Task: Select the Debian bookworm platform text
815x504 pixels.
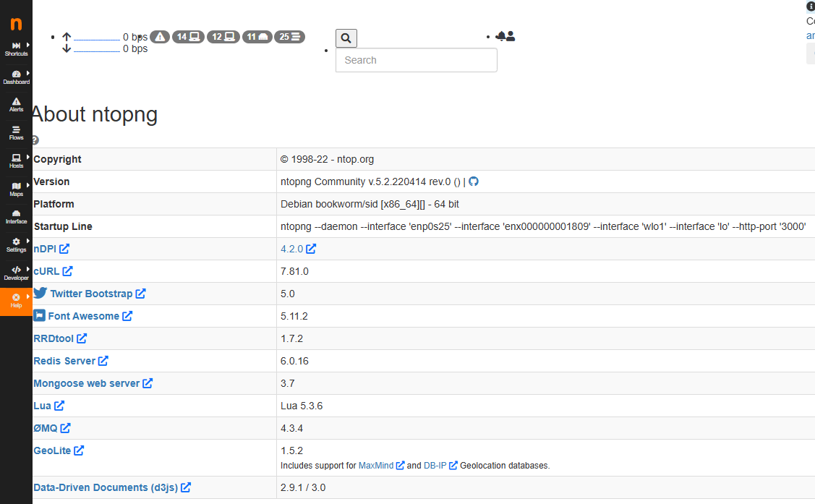Action: click(370, 204)
